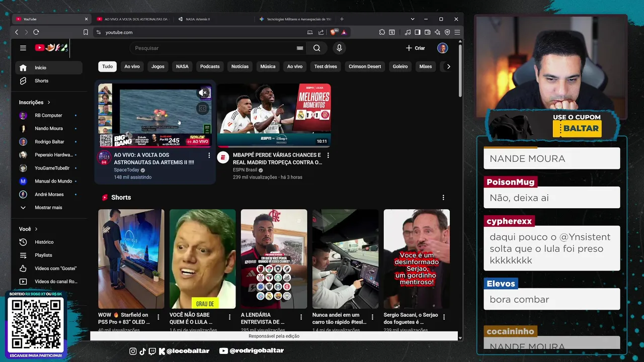
Task: Open the Brave playlist music note icon
Action: [408, 32]
